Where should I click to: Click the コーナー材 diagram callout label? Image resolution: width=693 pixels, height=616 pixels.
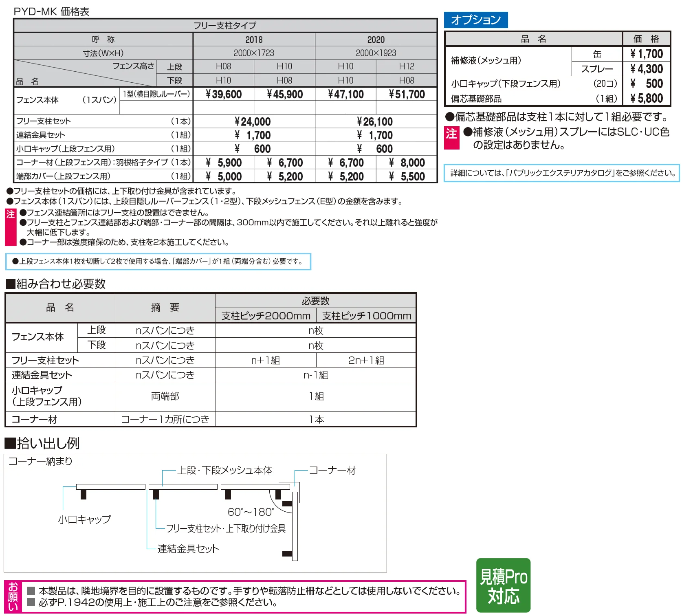click(332, 470)
